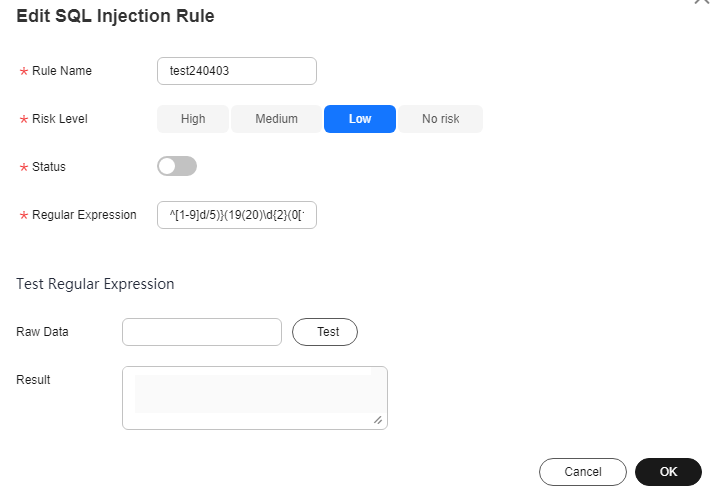This screenshot has width=715, height=490.
Task: Click the Regular Expression label
Action: click(84, 215)
